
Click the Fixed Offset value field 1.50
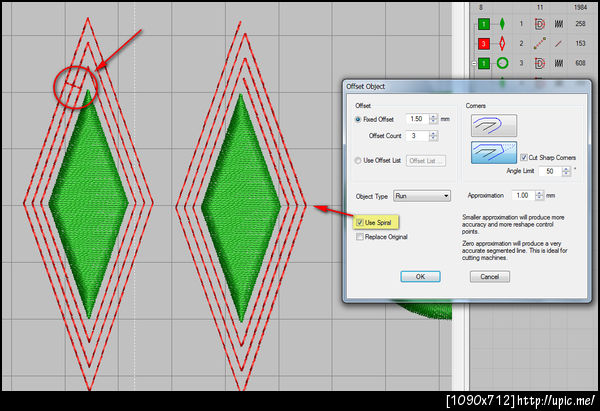pyautogui.click(x=418, y=119)
